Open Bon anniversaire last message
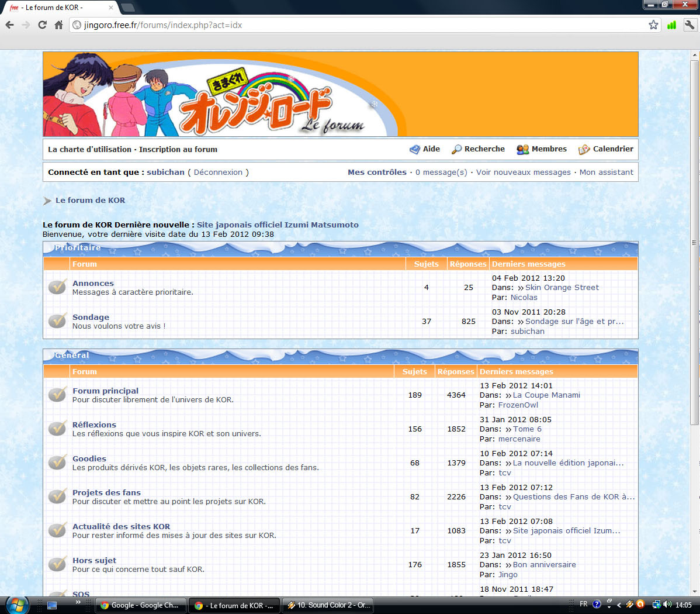Image resolution: width=700 pixels, height=614 pixels. [544, 564]
